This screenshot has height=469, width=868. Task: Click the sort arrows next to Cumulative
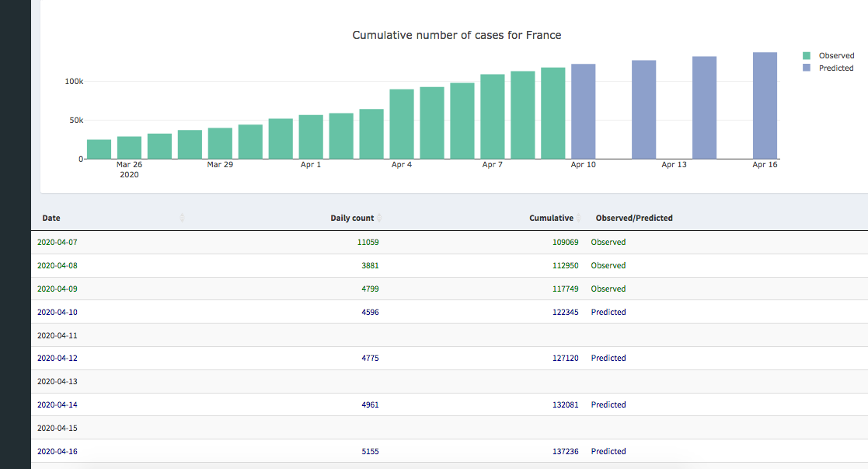coord(578,219)
